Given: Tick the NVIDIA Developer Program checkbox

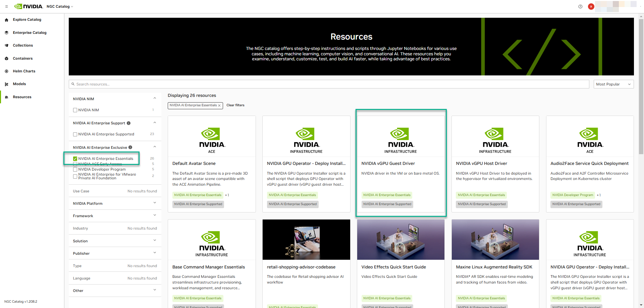Looking at the screenshot, I should [75, 170].
